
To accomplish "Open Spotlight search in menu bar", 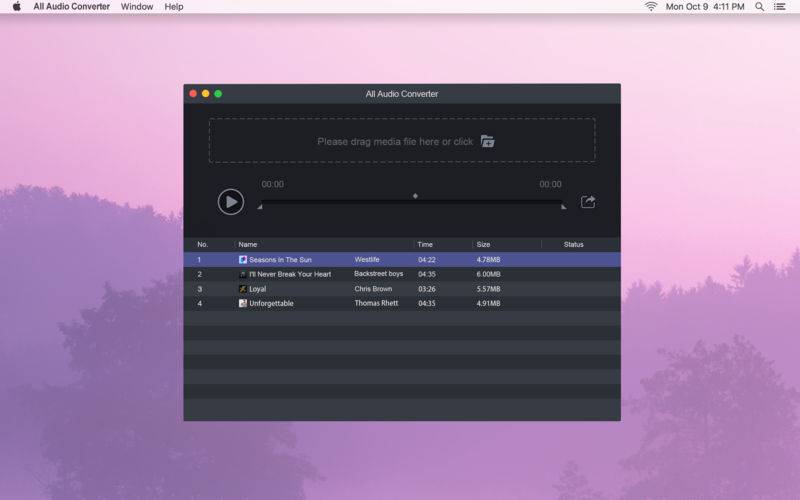I will [759, 7].
